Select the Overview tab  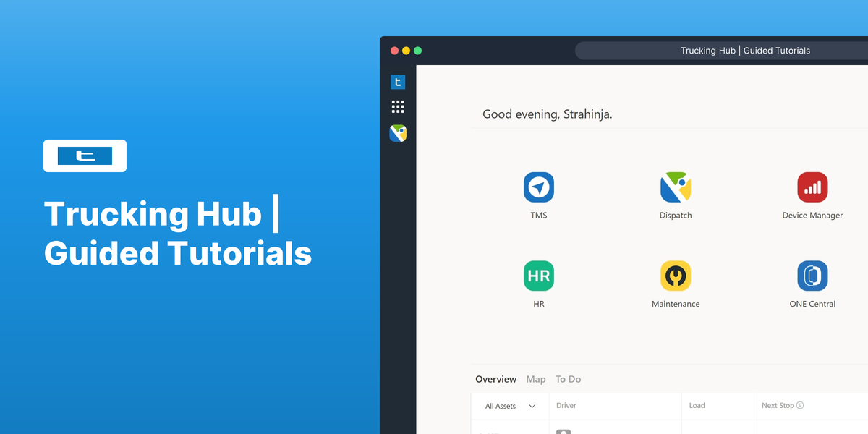coord(495,379)
